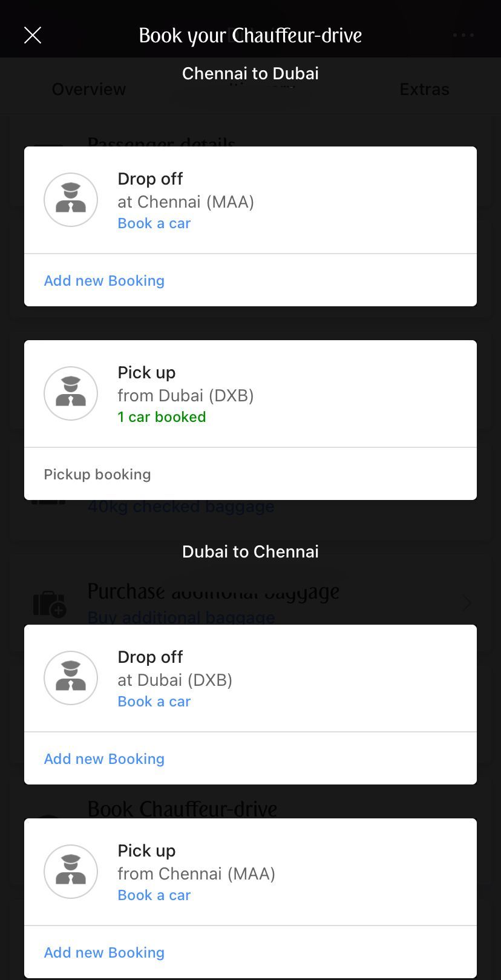Image resolution: width=501 pixels, height=980 pixels.
Task: Tap chauffeur icon for Dubai (DXB) pick up
Action: 71,393
